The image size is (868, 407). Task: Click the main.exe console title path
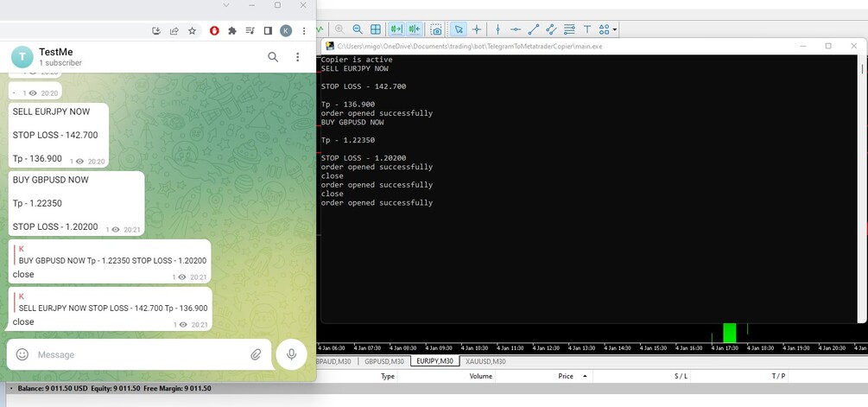470,46
